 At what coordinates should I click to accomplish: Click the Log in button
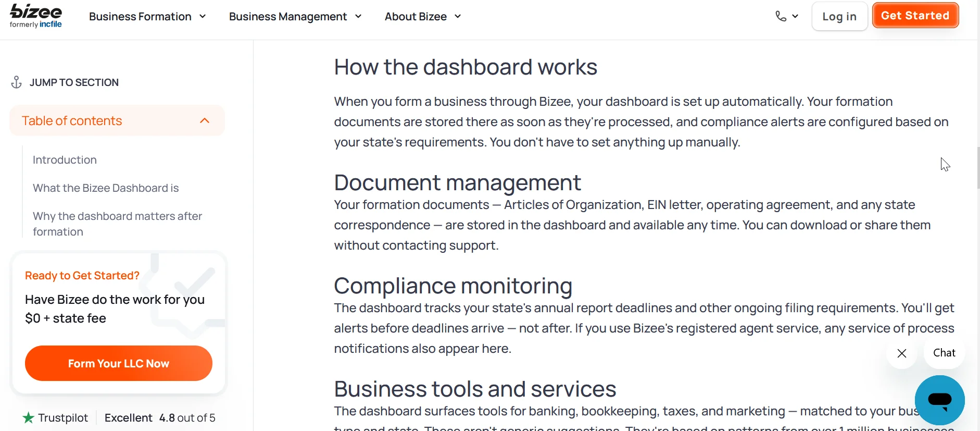point(839,16)
